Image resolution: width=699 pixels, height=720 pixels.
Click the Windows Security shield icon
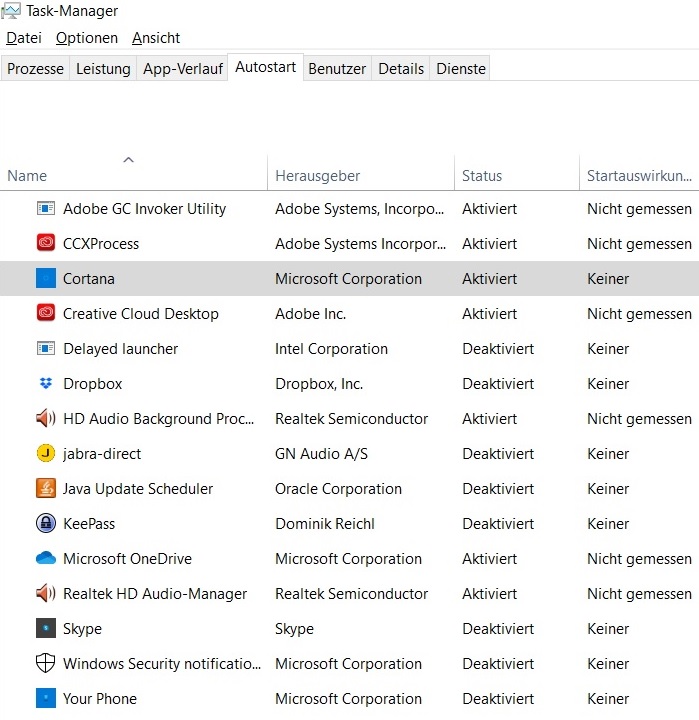tap(46, 664)
